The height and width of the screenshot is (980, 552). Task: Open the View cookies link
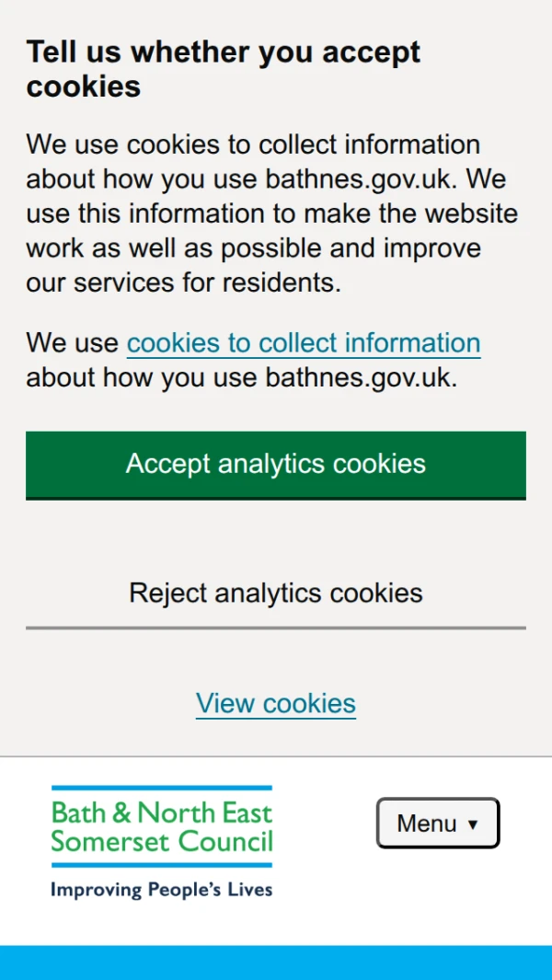coord(276,704)
